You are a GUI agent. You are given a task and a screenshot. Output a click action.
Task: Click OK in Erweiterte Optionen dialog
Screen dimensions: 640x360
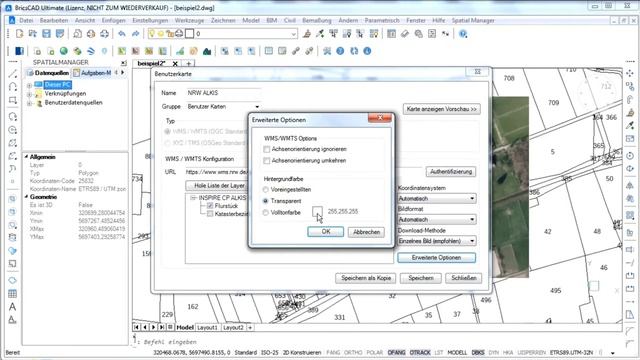pos(325,232)
